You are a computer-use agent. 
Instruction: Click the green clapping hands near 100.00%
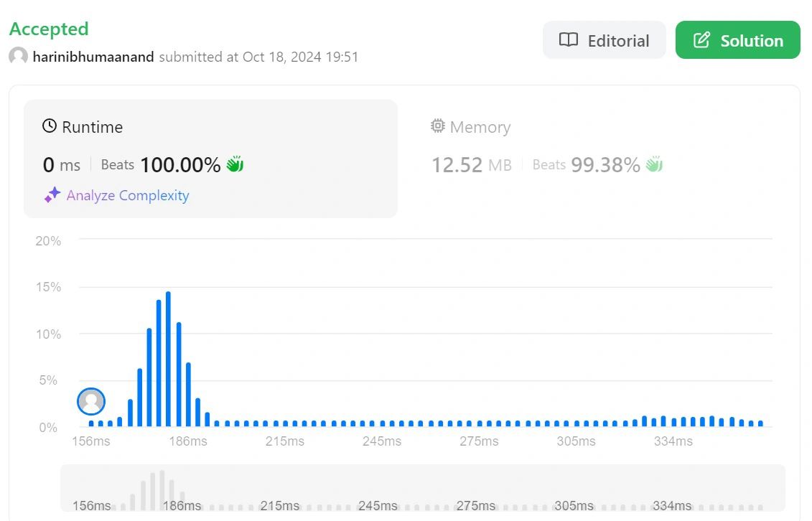click(x=235, y=164)
